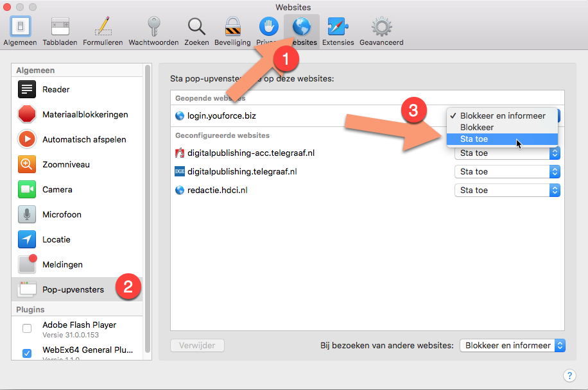Viewport: 588px width, 390px height.
Task: Click the sidebar vertical scrollbar
Action: (x=148, y=205)
